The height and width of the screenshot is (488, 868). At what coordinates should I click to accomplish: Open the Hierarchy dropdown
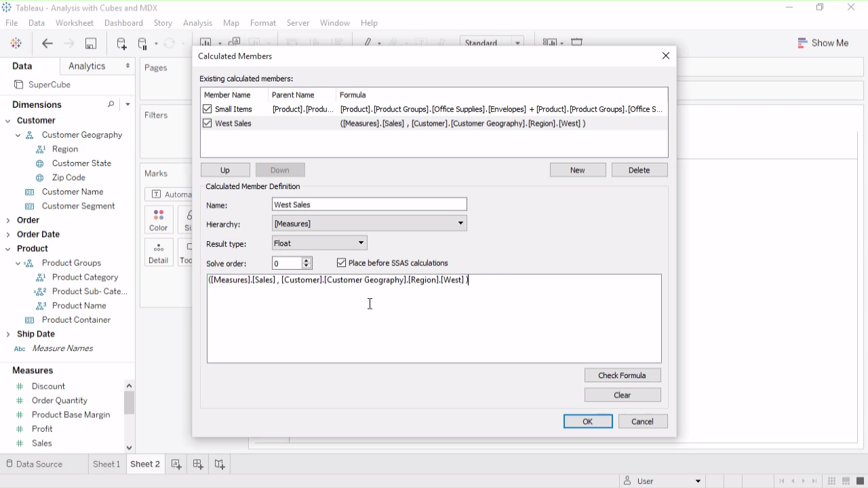[460, 224]
